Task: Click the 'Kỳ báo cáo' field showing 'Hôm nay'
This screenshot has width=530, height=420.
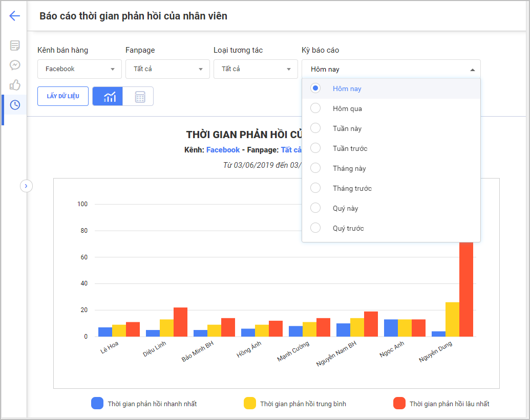Action: [391, 69]
